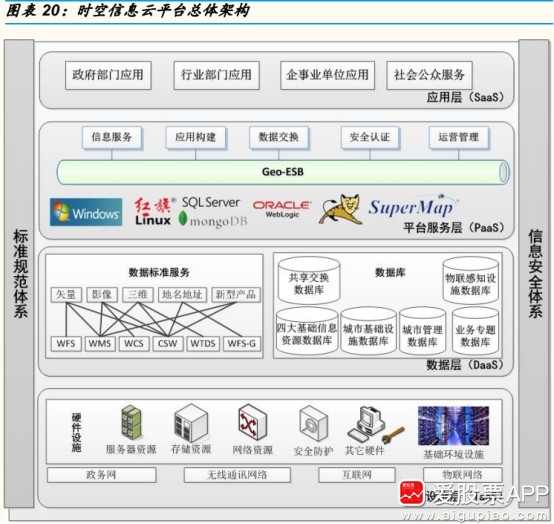
Task: Click the 物联网络 network box
Action: point(462,475)
